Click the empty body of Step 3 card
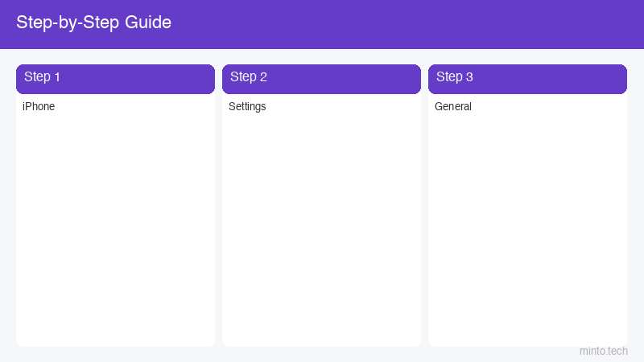 (x=528, y=230)
